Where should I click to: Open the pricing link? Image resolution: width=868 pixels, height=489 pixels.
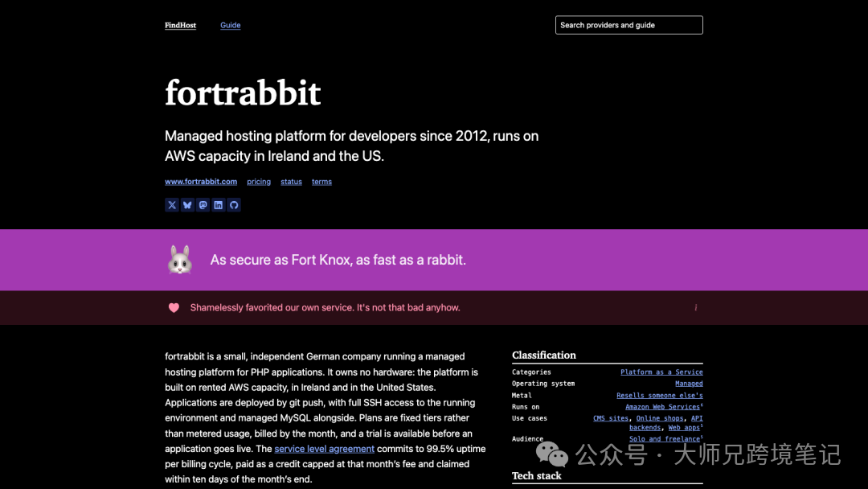pyautogui.click(x=259, y=182)
